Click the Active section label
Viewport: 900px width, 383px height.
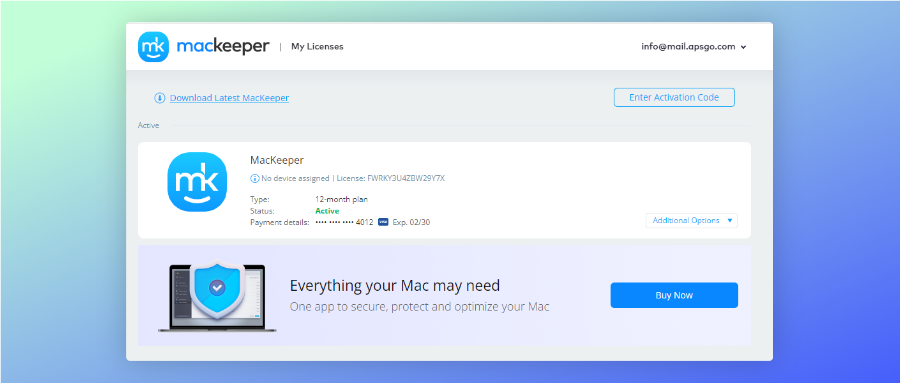(x=148, y=125)
